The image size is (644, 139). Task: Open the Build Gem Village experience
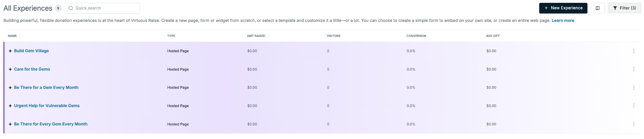[31, 51]
